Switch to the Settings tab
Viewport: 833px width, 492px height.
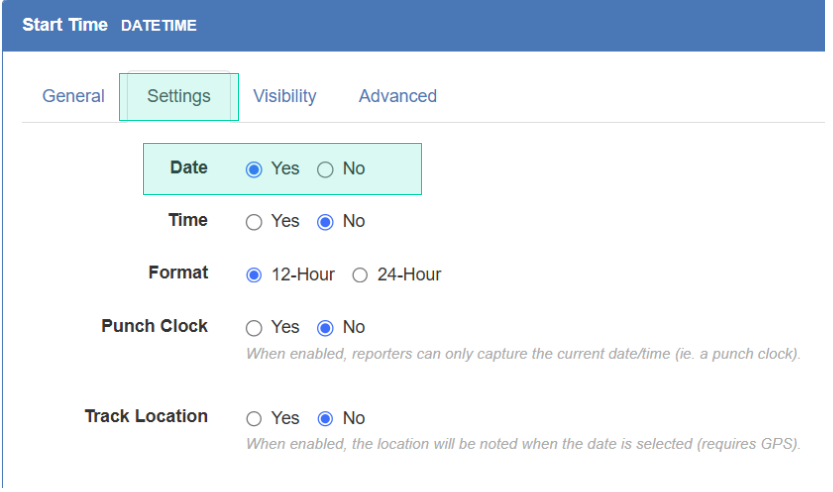[178, 96]
